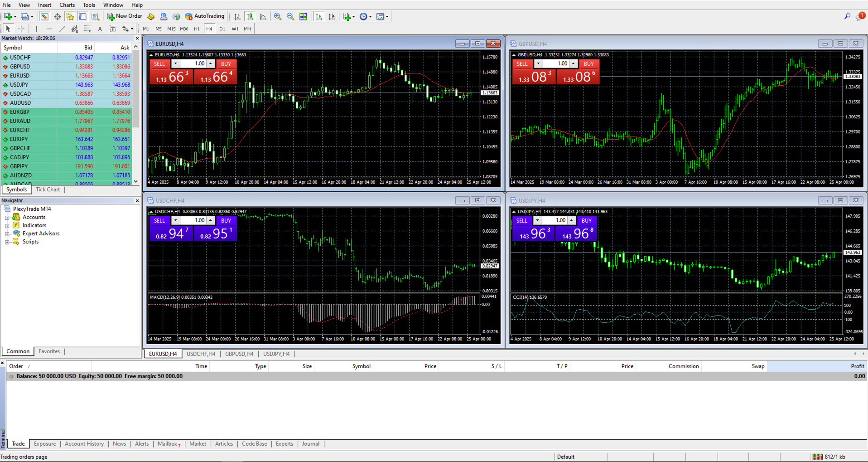Click the Zoom In magnifier icon
The height and width of the screenshot is (462, 868).
(x=278, y=16)
